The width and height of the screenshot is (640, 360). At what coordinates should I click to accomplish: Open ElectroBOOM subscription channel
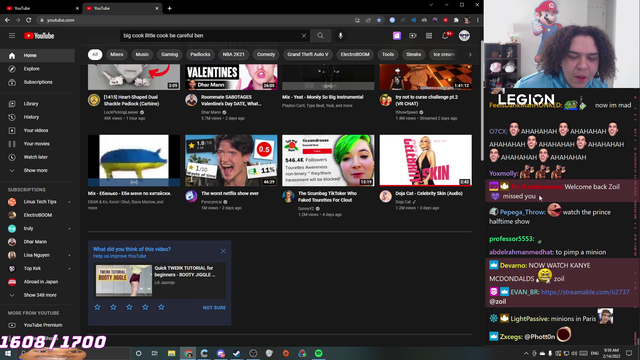[x=37, y=215]
